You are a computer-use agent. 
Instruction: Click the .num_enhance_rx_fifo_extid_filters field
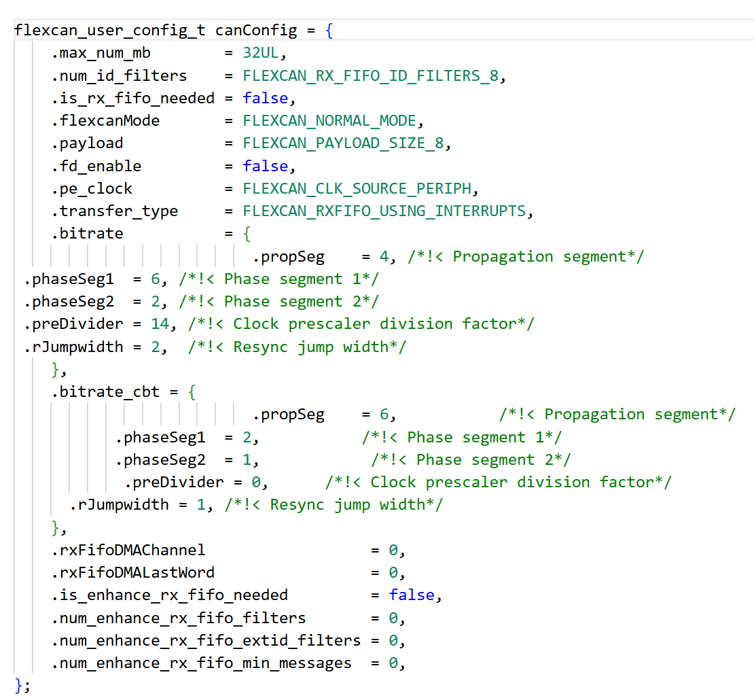[x=206, y=640]
